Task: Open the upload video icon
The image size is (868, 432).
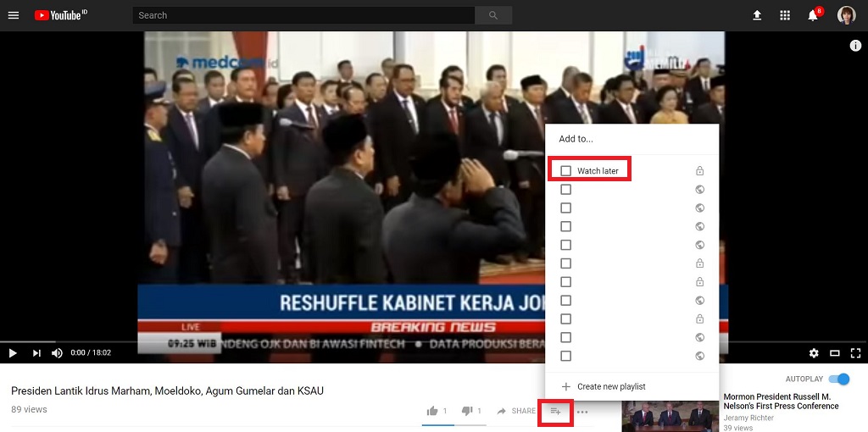Action: click(x=757, y=15)
